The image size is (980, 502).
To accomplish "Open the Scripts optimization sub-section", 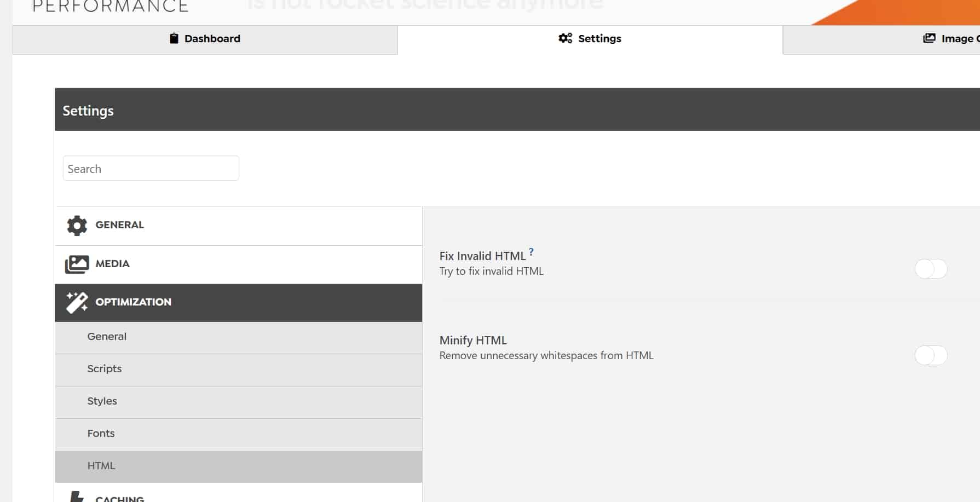I will pos(105,369).
